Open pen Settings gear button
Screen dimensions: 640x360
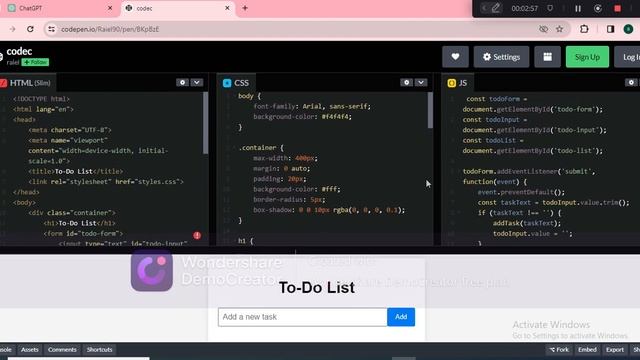[x=501, y=57]
